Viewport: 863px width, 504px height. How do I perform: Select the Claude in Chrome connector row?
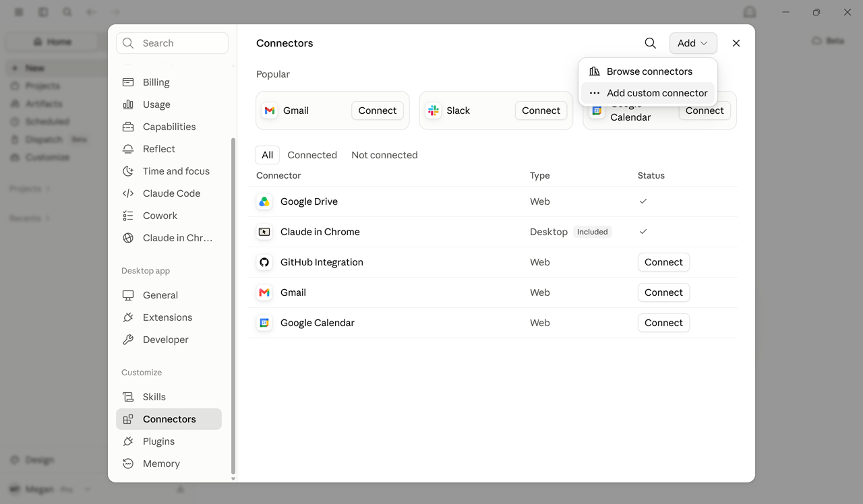click(x=493, y=232)
